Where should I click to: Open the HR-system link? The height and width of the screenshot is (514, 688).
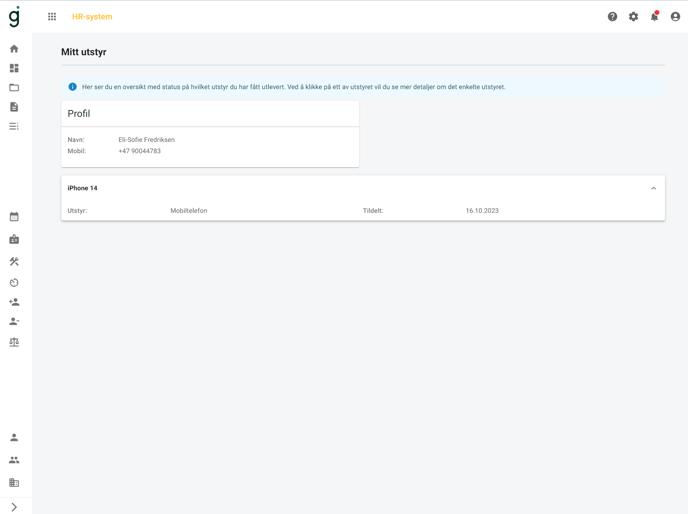(92, 17)
